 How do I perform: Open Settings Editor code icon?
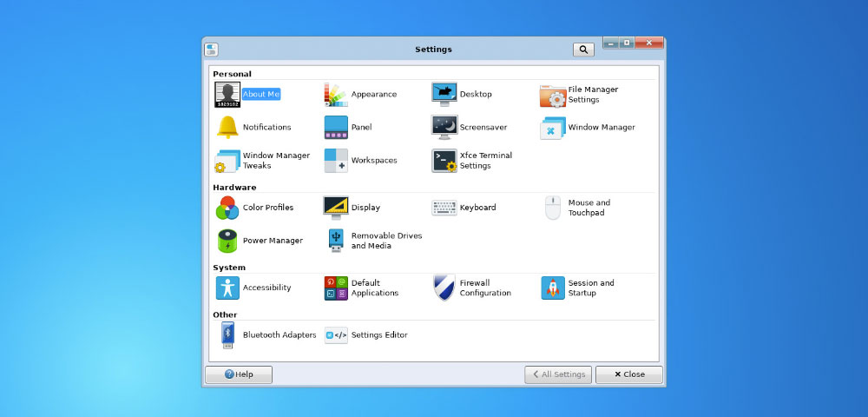(336, 335)
